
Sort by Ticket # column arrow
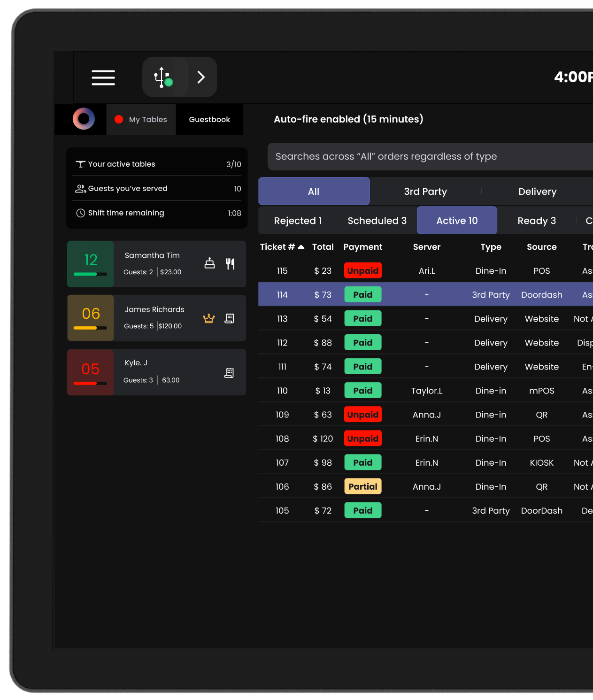301,247
